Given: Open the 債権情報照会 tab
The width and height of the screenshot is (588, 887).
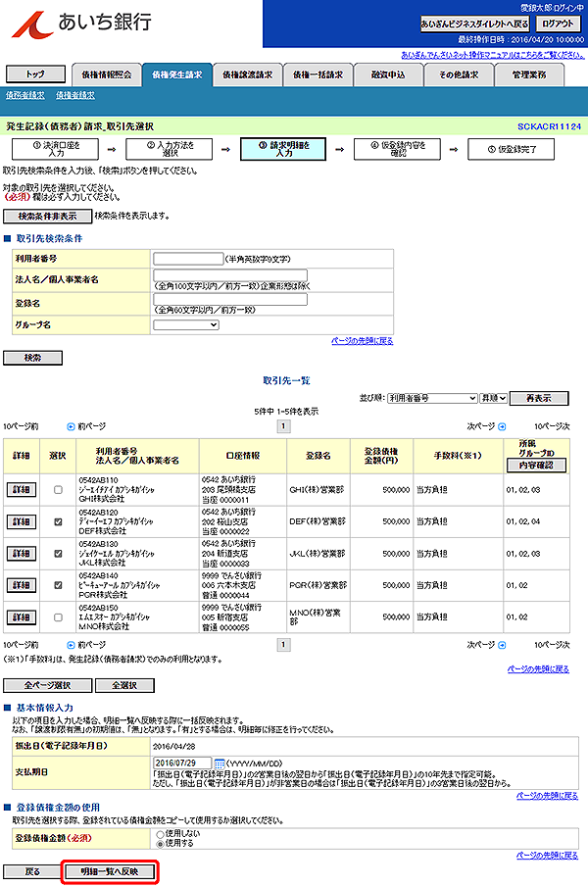Looking at the screenshot, I should [x=106, y=74].
